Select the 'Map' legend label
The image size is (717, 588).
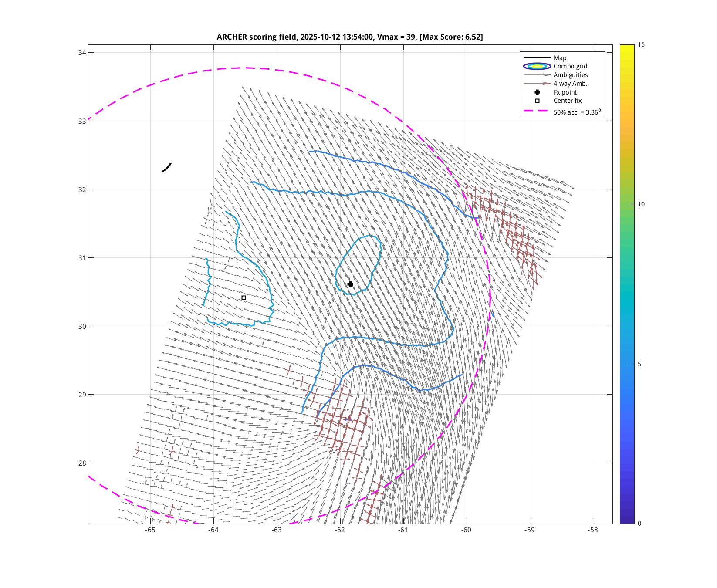tap(560, 58)
